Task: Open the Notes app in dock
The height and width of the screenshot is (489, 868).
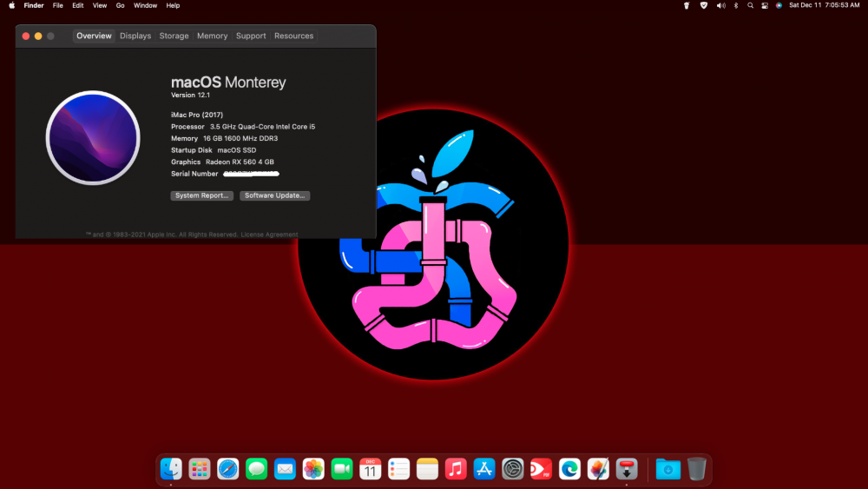Action: pyautogui.click(x=427, y=469)
